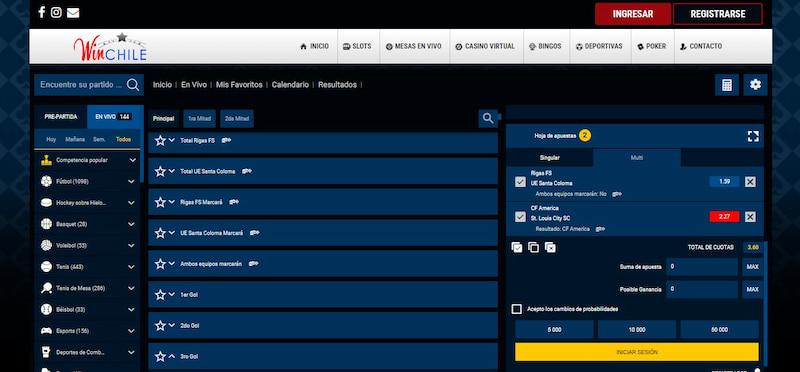Screen dimensions: 800x372
Task: Click the market search magnifier button
Action: coord(488,118)
